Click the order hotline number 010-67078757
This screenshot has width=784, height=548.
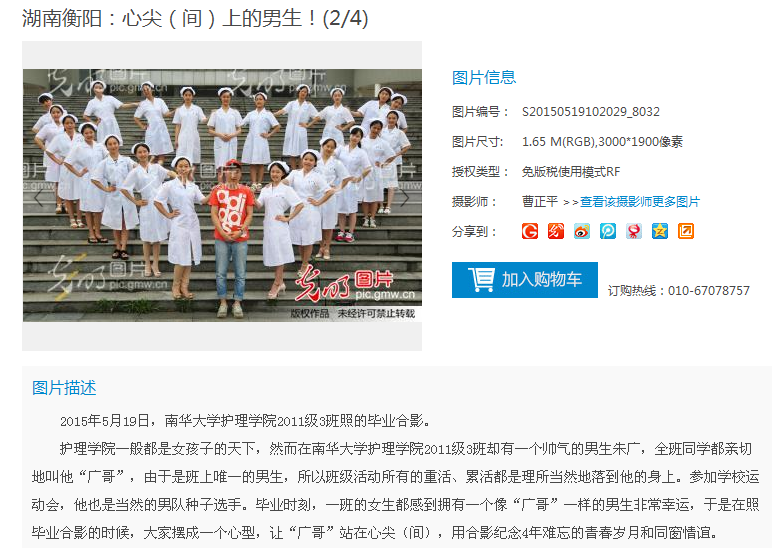click(x=708, y=290)
